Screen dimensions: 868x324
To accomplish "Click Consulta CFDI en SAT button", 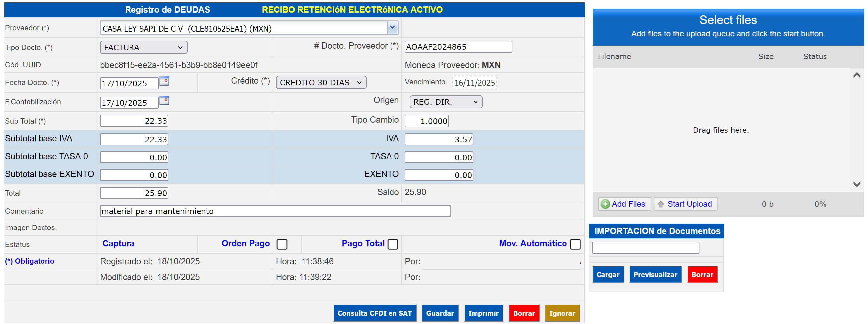I will pyautogui.click(x=375, y=313).
